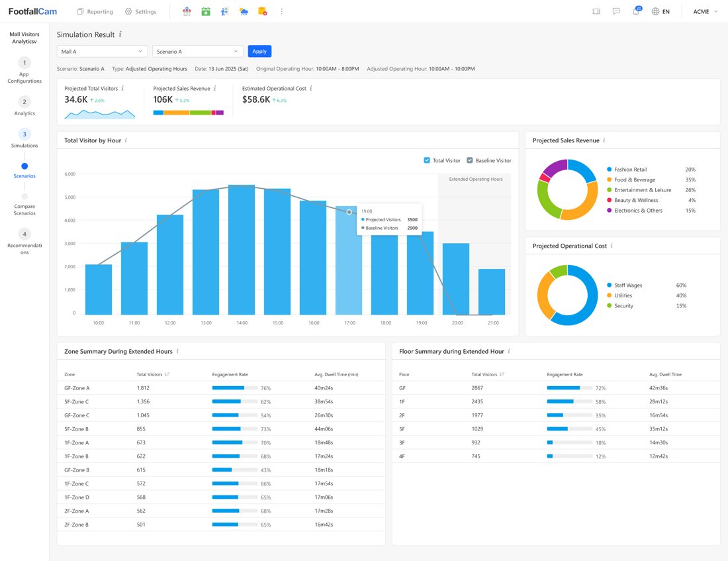This screenshot has height=561, width=728.
Task: Click the step 2 circle for Analytics
Action: pyautogui.click(x=24, y=102)
